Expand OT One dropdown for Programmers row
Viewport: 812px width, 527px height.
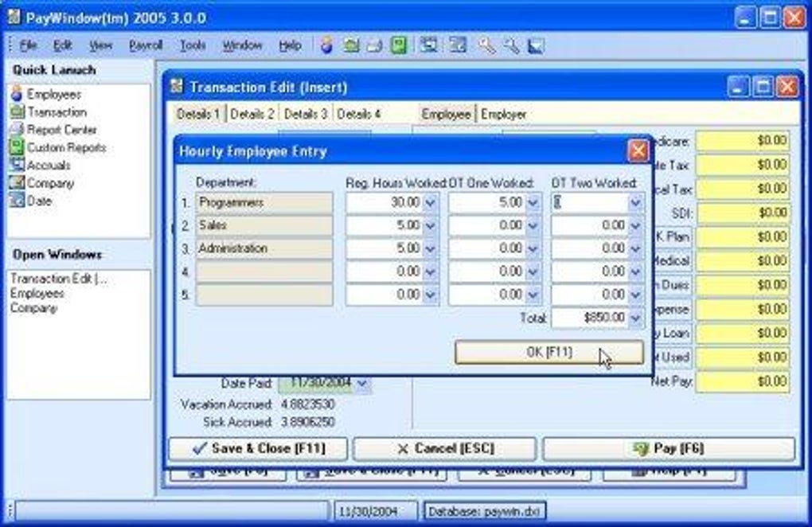click(533, 202)
